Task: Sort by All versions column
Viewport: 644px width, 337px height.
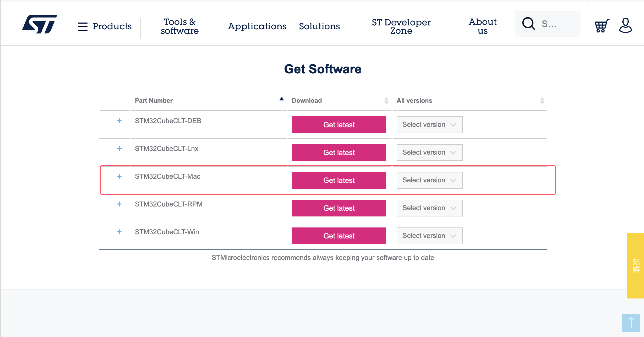Action: point(470,101)
